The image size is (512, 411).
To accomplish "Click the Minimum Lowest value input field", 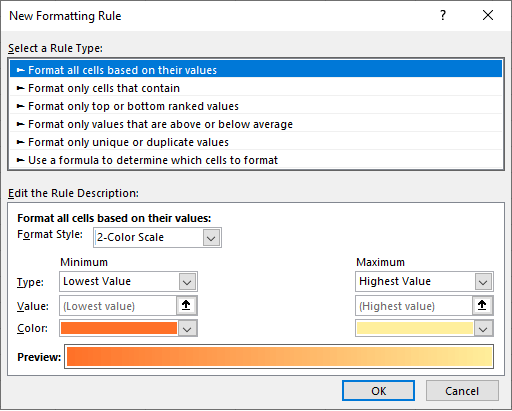I will point(118,306).
